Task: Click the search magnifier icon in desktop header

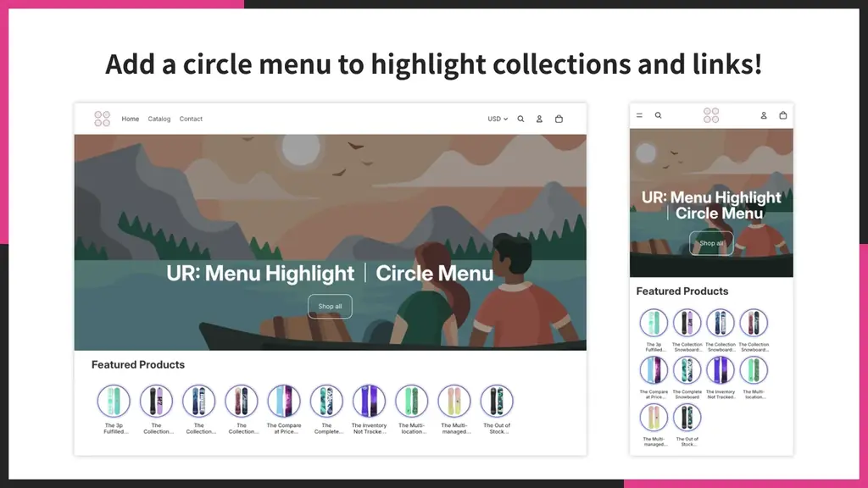Action: (520, 119)
